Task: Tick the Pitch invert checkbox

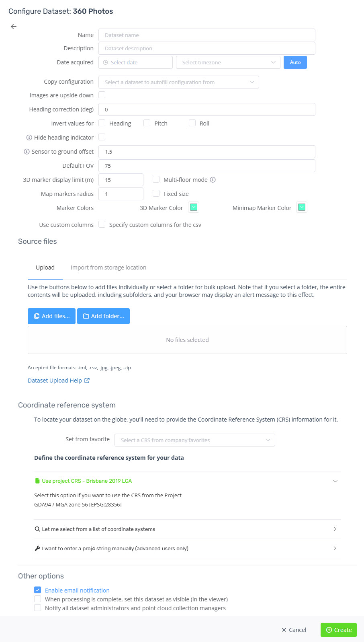Action: (147, 123)
